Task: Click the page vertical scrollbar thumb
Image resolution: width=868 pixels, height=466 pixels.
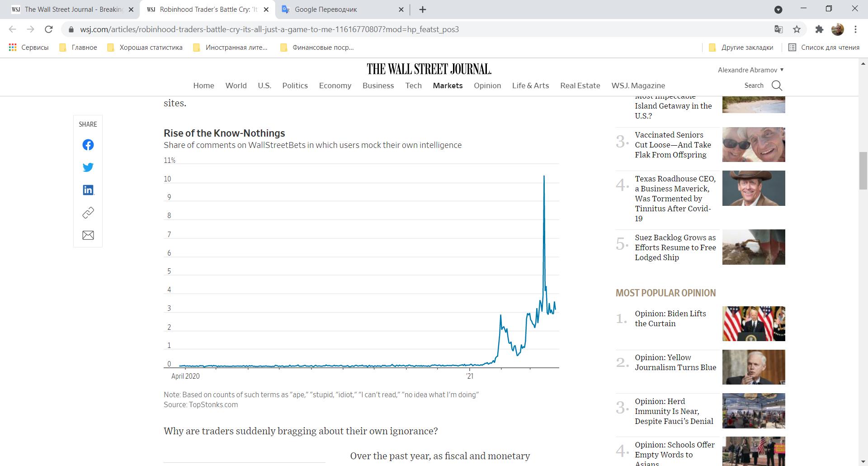Action: point(863,171)
